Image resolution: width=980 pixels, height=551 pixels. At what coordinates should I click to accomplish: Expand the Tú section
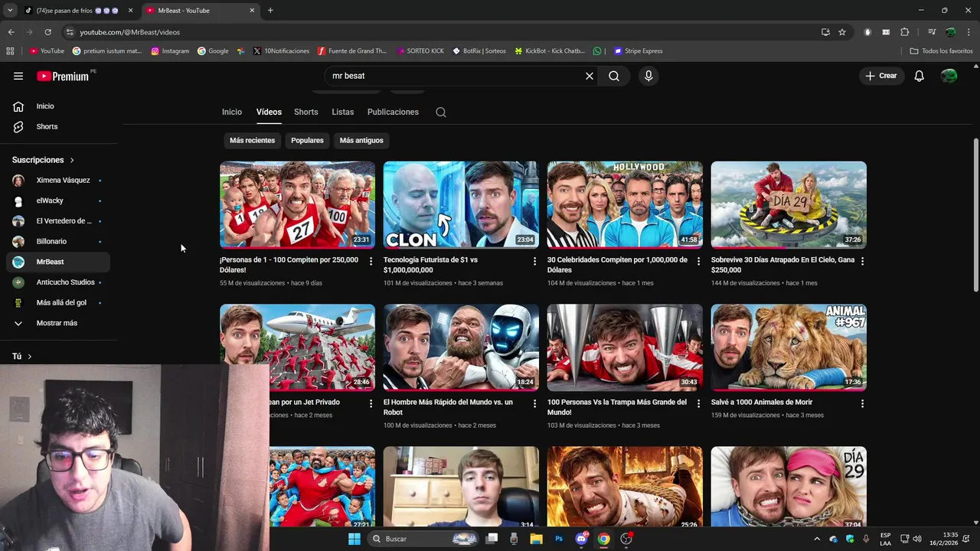click(22, 357)
